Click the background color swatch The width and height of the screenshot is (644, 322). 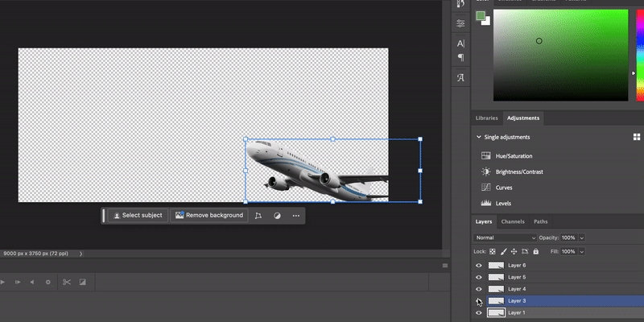[488, 23]
